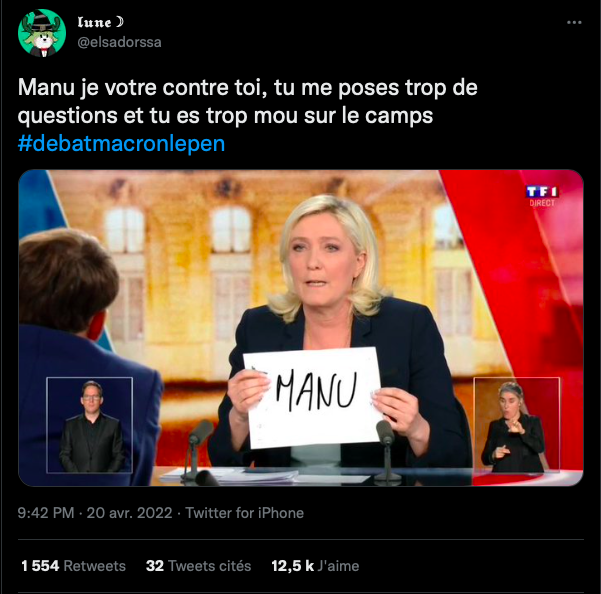Viewport: 601px width, 594px height.
Task: Click the moon symbol beside the display name
Action: pos(120,22)
